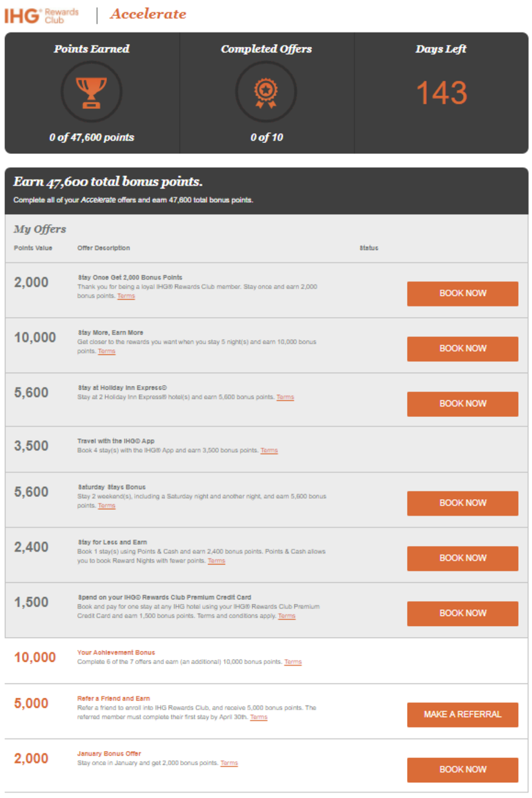Open Terms for Stay for Less and Earn
The width and height of the screenshot is (532, 798).
[216, 561]
